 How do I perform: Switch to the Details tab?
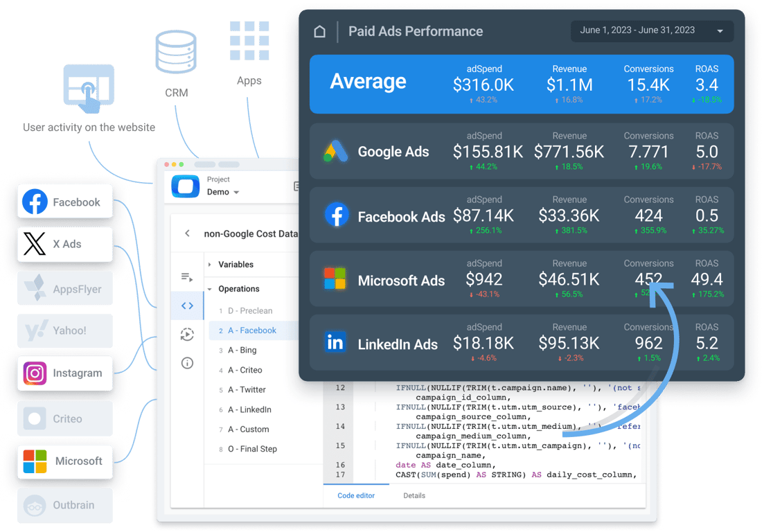pyautogui.click(x=414, y=495)
